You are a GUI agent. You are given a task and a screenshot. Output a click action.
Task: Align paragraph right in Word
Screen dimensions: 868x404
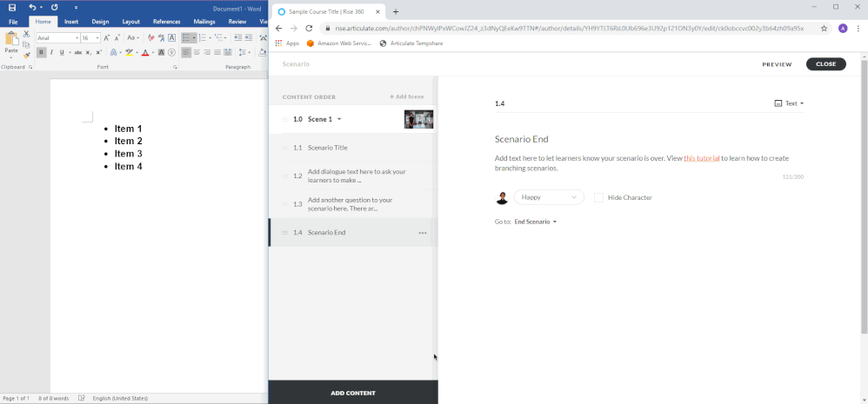(207, 52)
